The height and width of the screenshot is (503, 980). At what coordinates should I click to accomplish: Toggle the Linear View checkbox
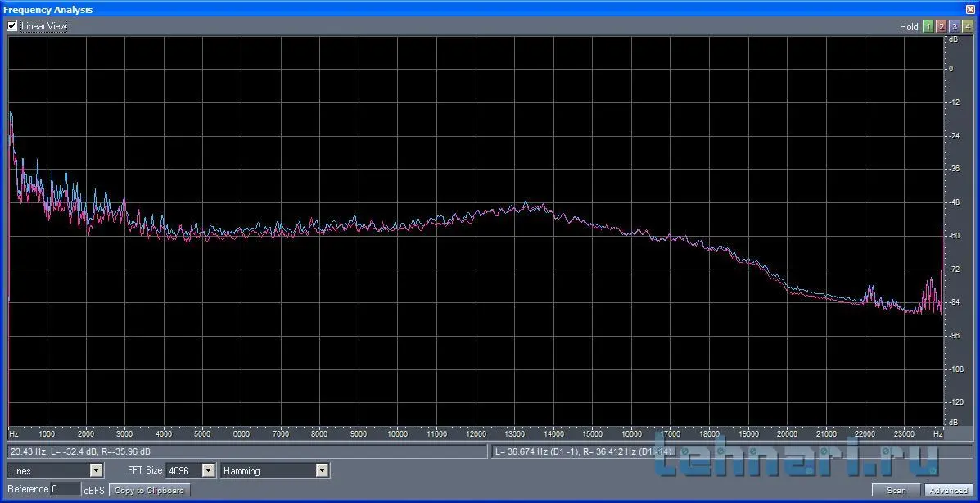tap(12, 26)
